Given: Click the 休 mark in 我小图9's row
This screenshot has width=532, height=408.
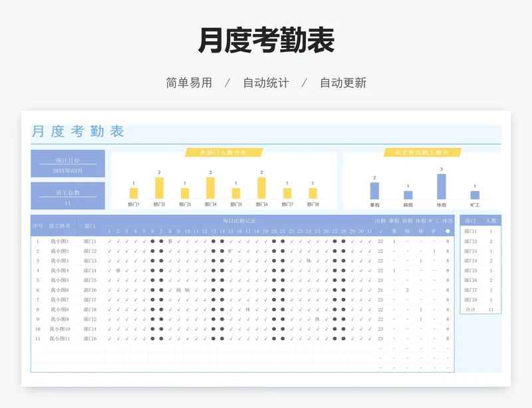Looking at the screenshot, I should click(x=317, y=319).
